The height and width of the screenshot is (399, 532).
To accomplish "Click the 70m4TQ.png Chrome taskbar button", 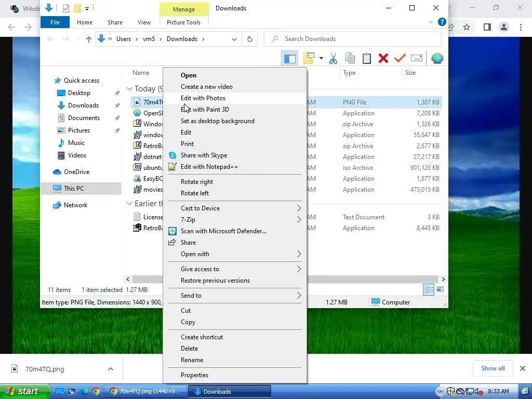I will coord(145,392).
